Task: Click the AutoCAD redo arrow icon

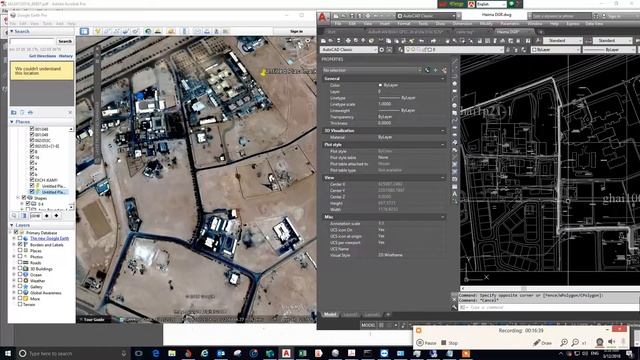Action: pyautogui.click(x=433, y=41)
